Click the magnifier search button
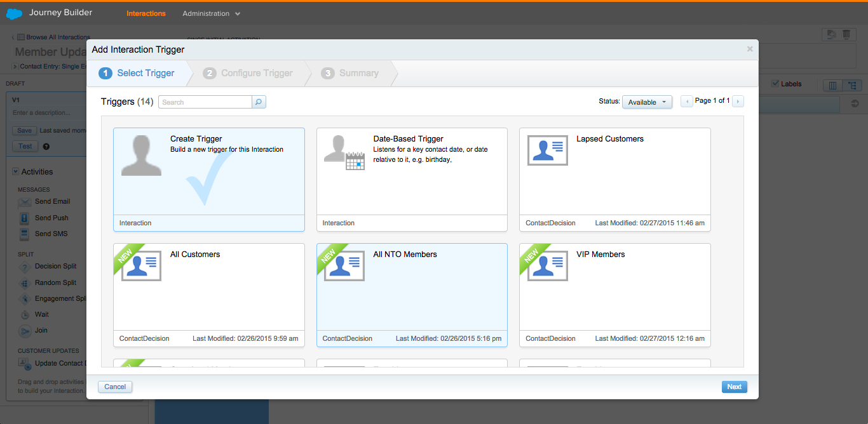Screen dimensions: 868x424 tap(259, 102)
